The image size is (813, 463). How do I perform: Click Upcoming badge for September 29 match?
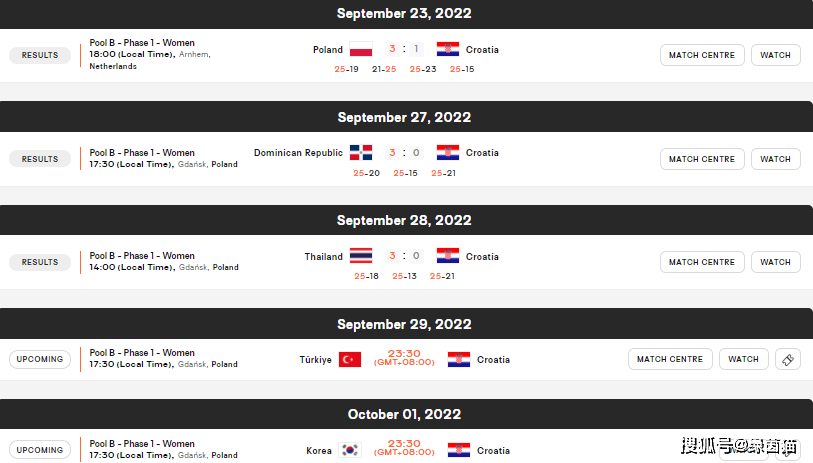[40, 359]
